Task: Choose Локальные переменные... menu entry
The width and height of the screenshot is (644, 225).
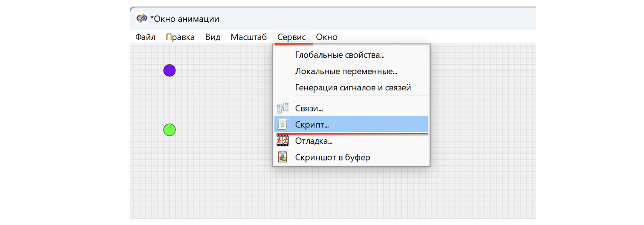Action: (x=351, y=72)
